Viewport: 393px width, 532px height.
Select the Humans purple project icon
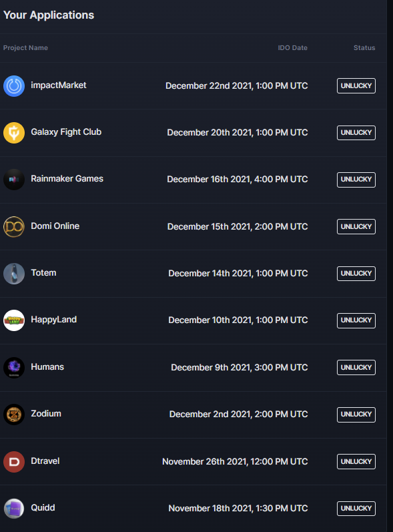14,367
